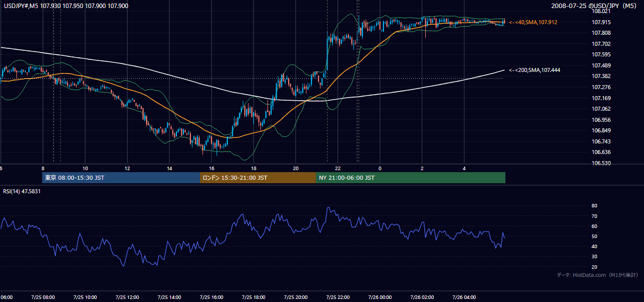
Task: Click RSI scale value 60
Action: (594, 226)
